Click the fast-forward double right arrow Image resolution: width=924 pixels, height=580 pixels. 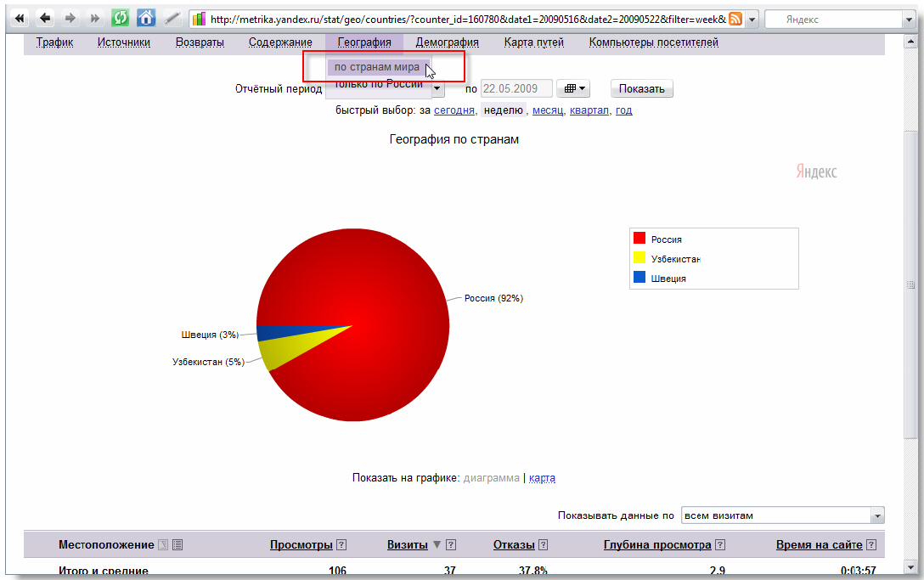point(95,19)
